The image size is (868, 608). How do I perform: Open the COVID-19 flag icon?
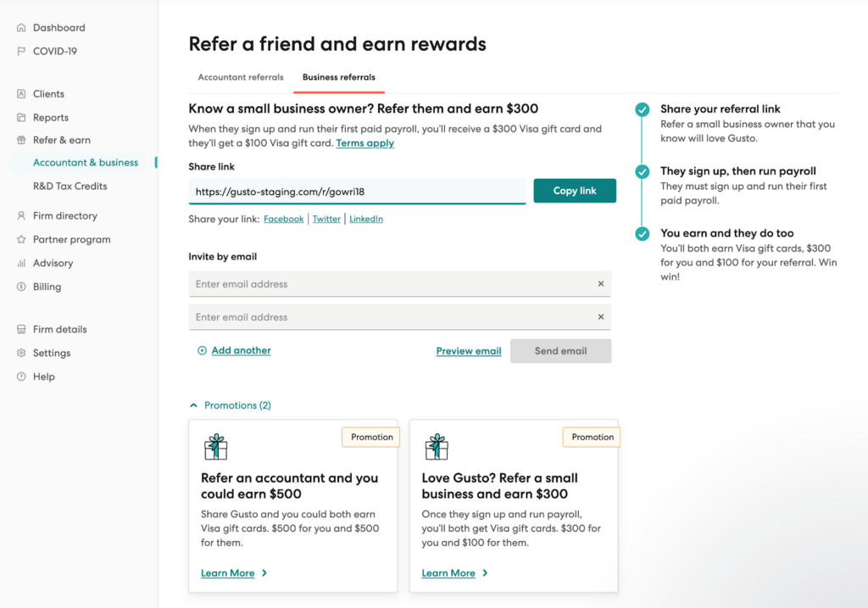[x=20, y=51]
